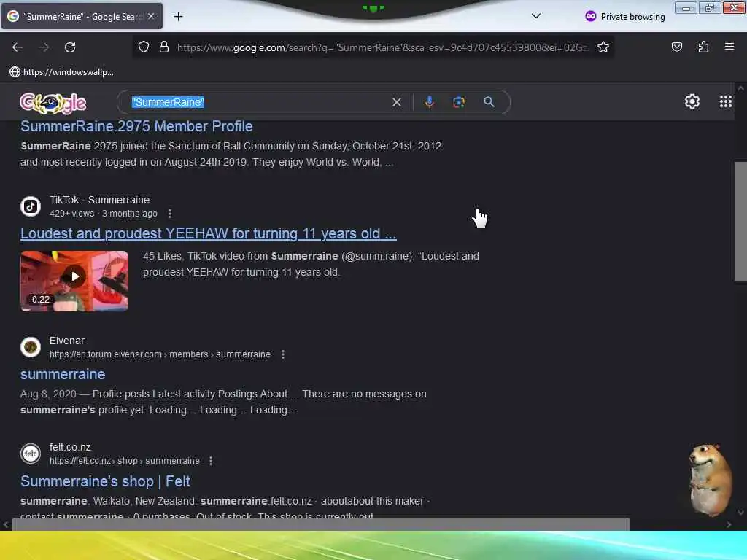Screen dimensions: 747x560
Task: Click the TikTok favicon on Summerraine result
Action: click(31, 206)
